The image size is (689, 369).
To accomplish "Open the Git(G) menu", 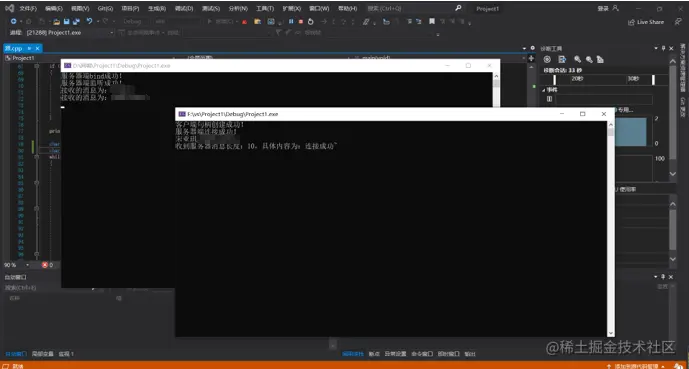I will click(105, 8).
